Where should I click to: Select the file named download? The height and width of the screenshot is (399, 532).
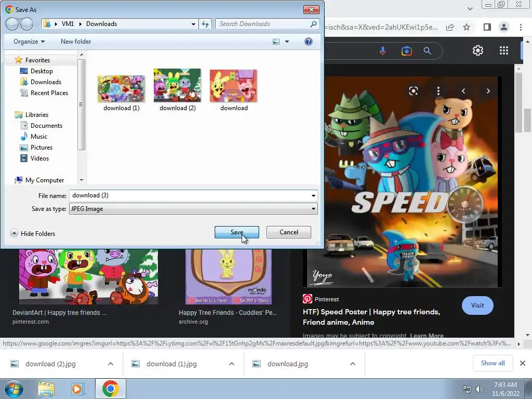[234, 90]
